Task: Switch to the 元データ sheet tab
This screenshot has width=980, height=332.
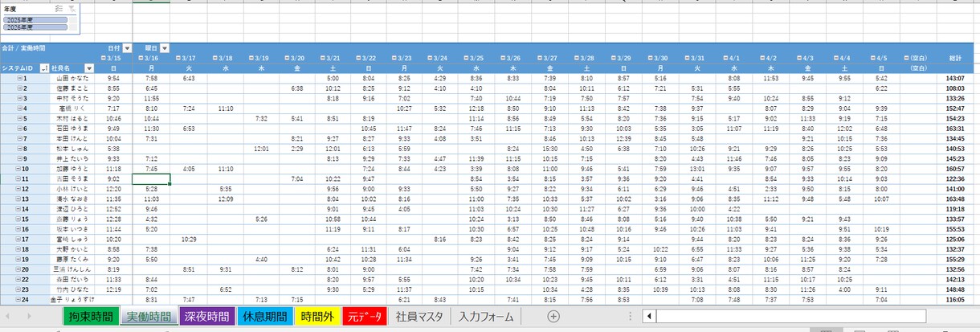Action: [x=364, y=317]
